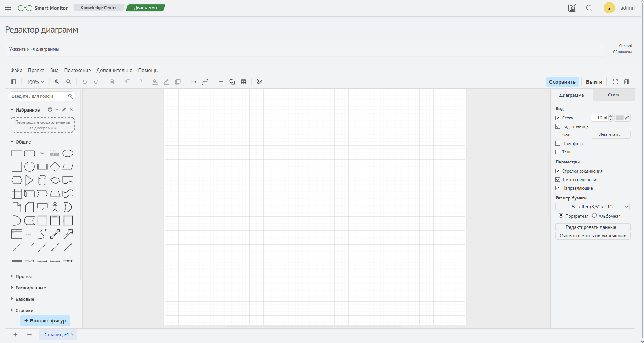
Task: Click the freehand drawing icon in toolbar
Action: click(260, 82)
